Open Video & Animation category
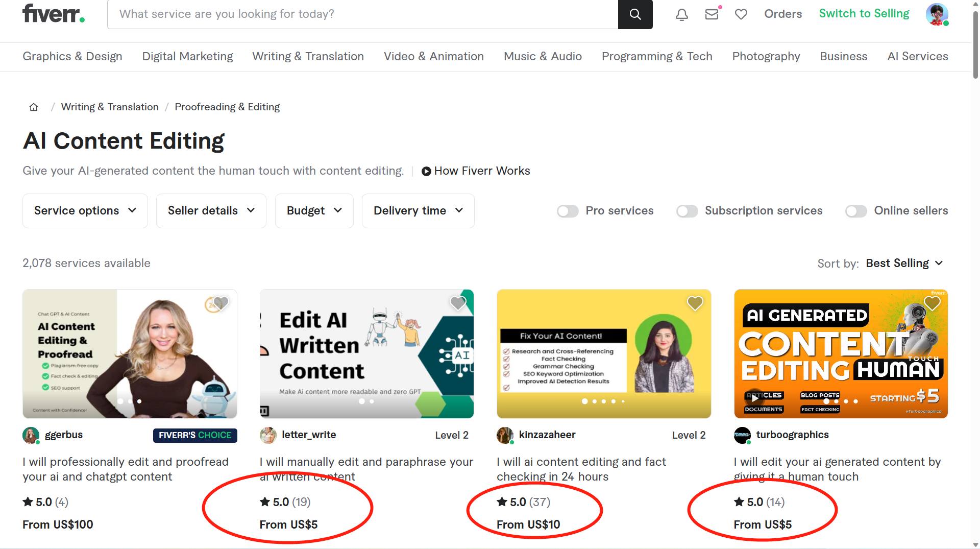The image size is (980, 549). pos(434,56)
